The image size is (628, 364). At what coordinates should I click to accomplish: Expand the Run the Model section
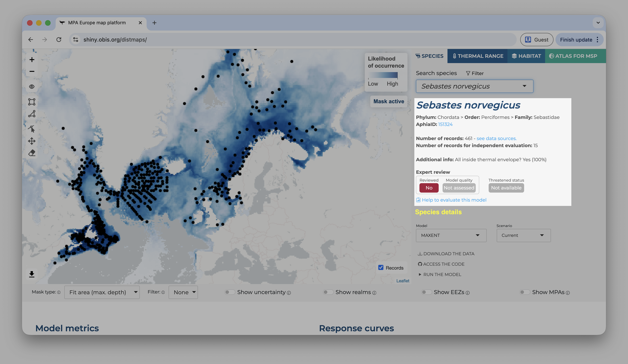pos(440,274)
